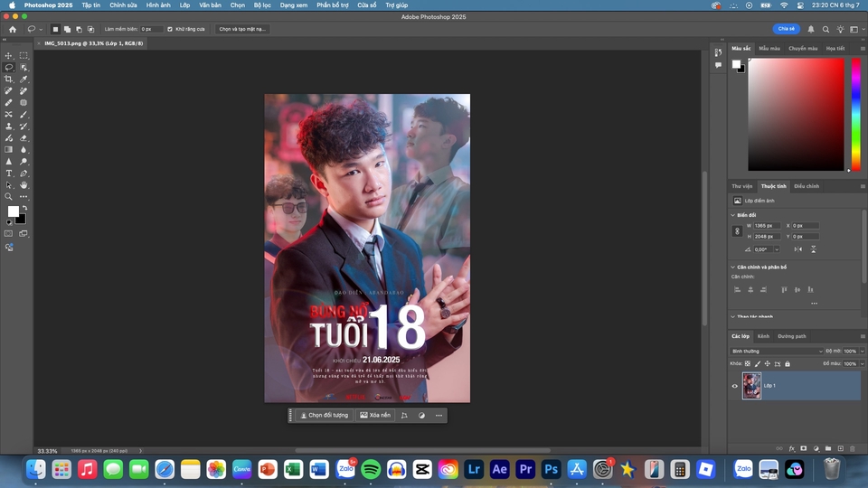Select the Path Selection arrow tool
The width and height of the screenshot is (868, 488).
(x=9, y=185)
